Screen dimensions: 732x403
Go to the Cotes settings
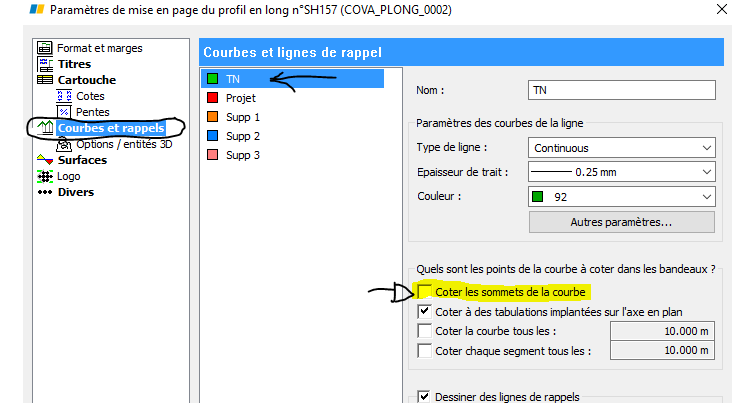click(x=90, y=96)
